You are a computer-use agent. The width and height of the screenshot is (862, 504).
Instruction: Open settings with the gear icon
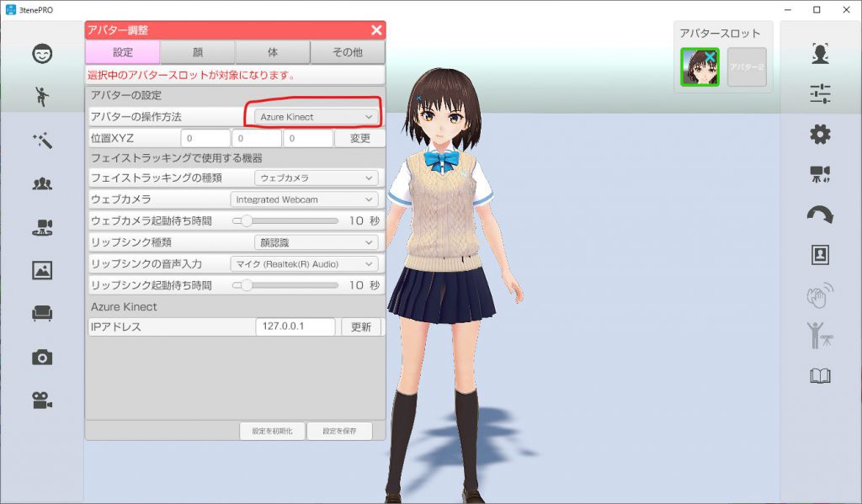click(x=820, y=134)
